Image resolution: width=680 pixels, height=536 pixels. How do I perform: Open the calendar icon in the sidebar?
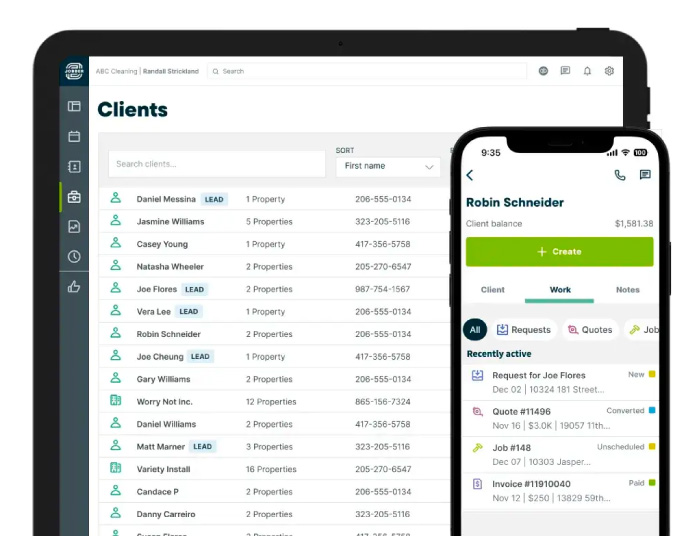click(x=74, y=136)
